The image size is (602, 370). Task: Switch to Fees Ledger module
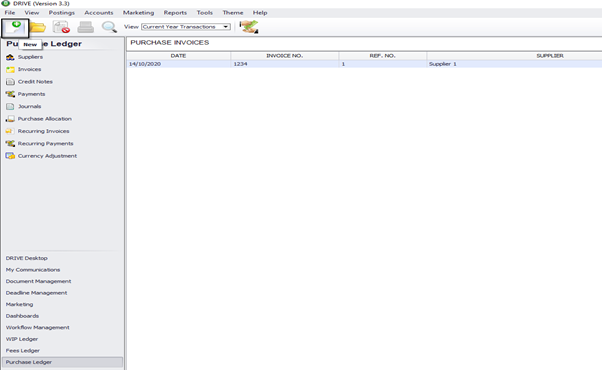point(23,350)
